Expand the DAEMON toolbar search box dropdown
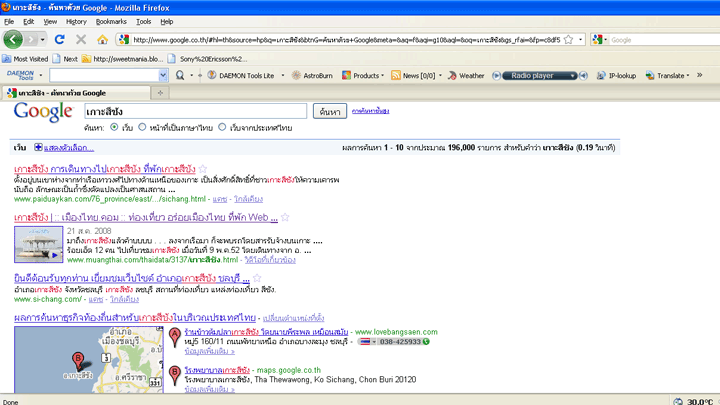This screenshot has width=720, height=405. [163, 75]
